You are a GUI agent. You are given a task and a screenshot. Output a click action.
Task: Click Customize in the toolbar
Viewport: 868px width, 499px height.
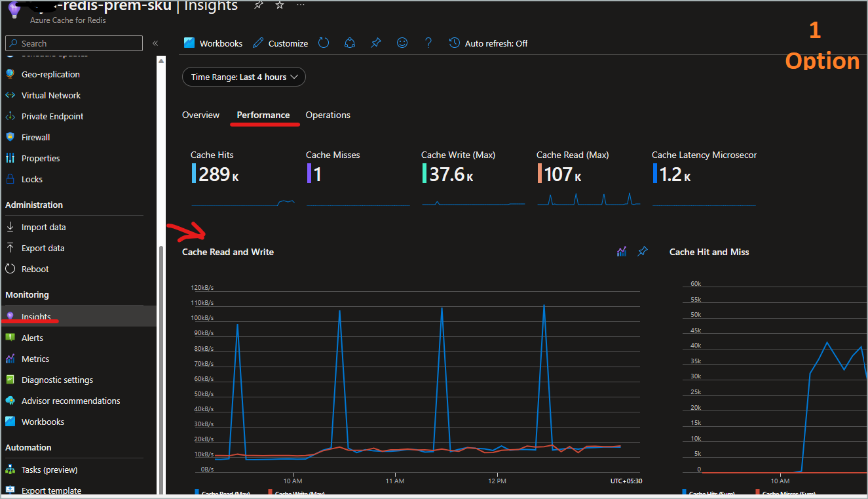pos(287,43)
